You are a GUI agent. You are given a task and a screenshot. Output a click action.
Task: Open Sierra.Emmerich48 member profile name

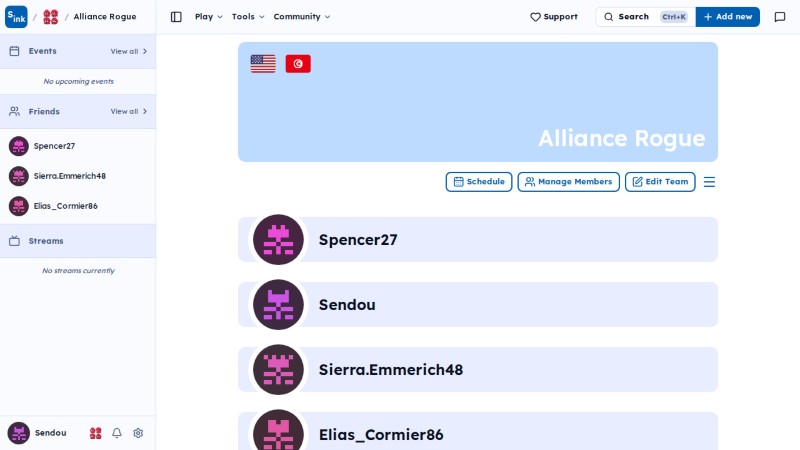(391, 369)
